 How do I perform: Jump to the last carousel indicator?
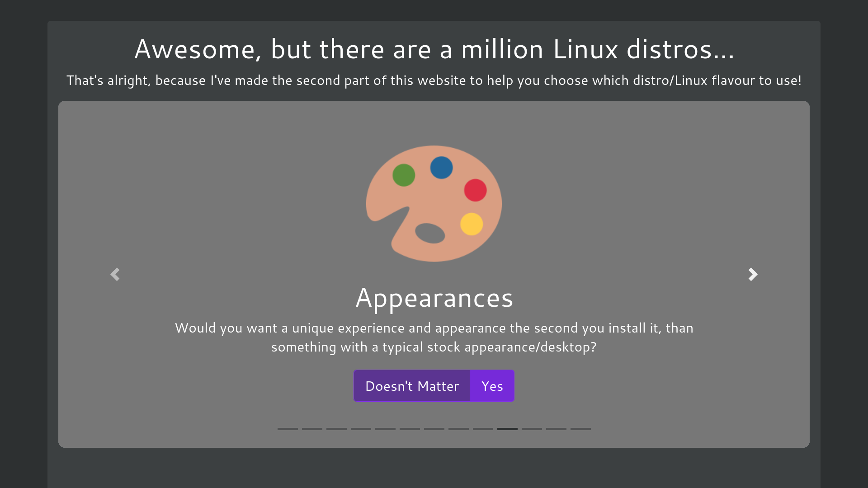tap(580, 429)
